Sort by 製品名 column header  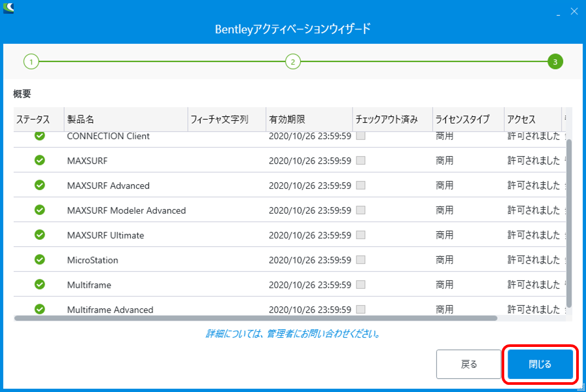pyautogui.click(x=126, y=120)
